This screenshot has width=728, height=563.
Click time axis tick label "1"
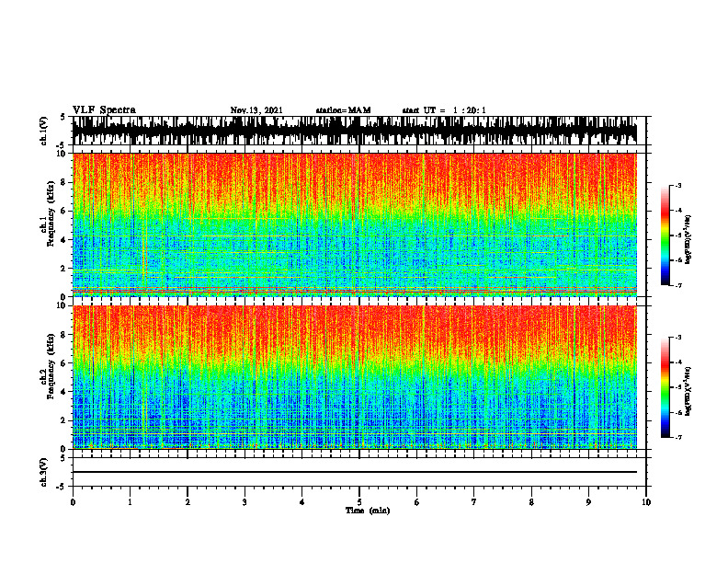(130, 502)
